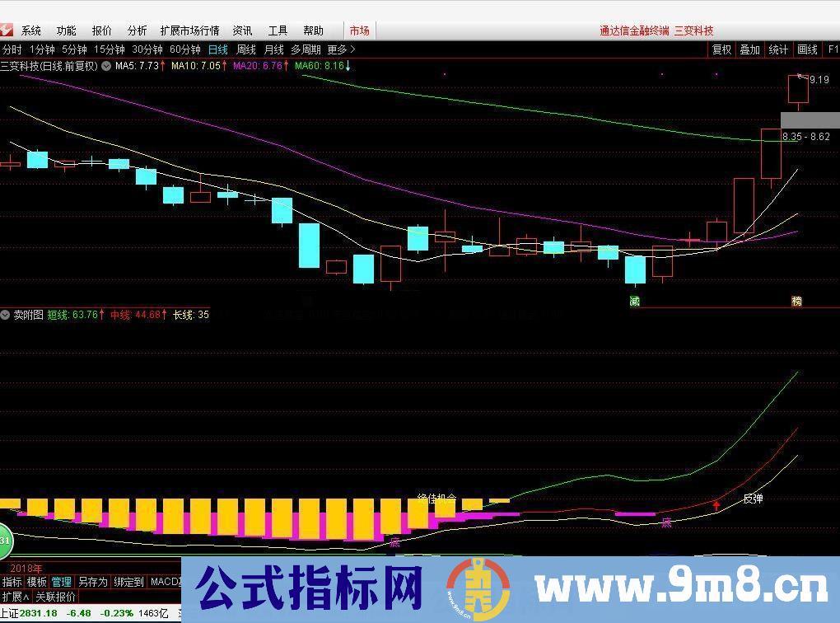The height and width of the screenshot is (623, 840).
Task: Open the 复权 (adjust price) function
Action: [721, 49]
